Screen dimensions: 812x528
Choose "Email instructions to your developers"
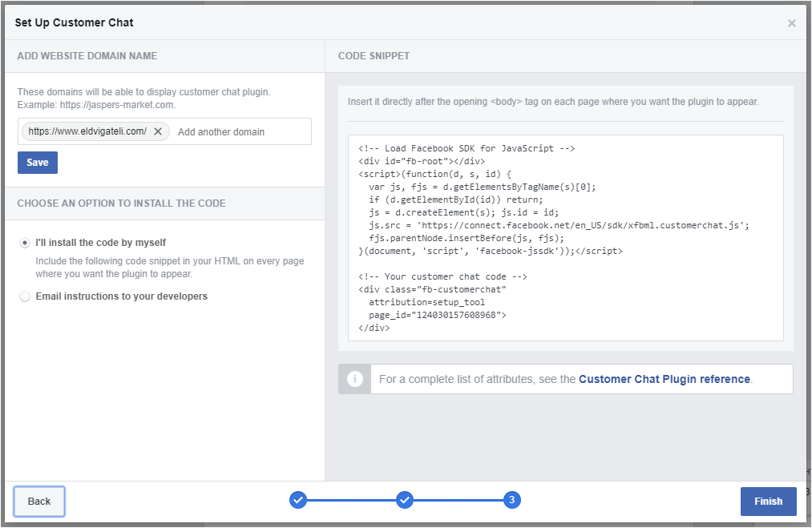[24, 296]
